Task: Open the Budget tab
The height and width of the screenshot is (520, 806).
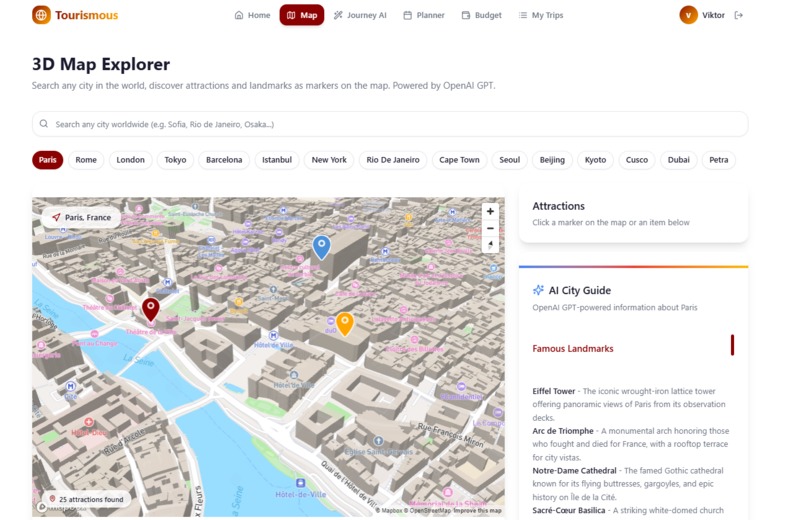Action: click(x=482, y=15)
